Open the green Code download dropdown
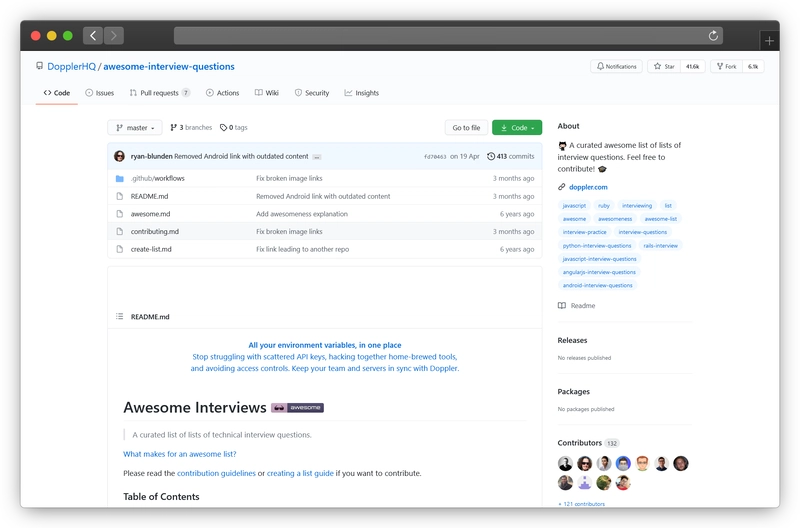800x528 pixels. coord(517,128)
